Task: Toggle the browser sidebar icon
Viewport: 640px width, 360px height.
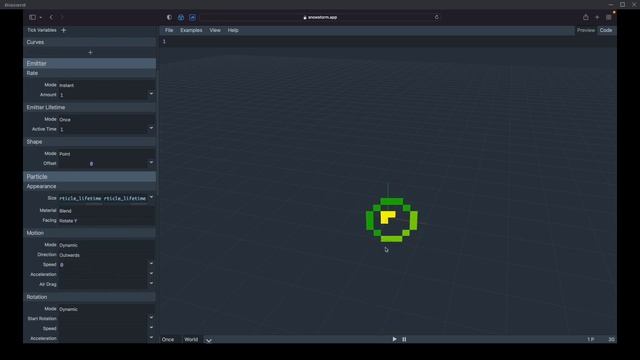Action: (32, 17)
